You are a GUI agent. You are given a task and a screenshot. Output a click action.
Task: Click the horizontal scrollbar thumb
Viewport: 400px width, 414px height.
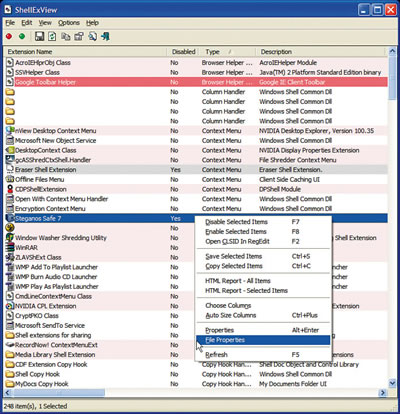pos(58,393)
